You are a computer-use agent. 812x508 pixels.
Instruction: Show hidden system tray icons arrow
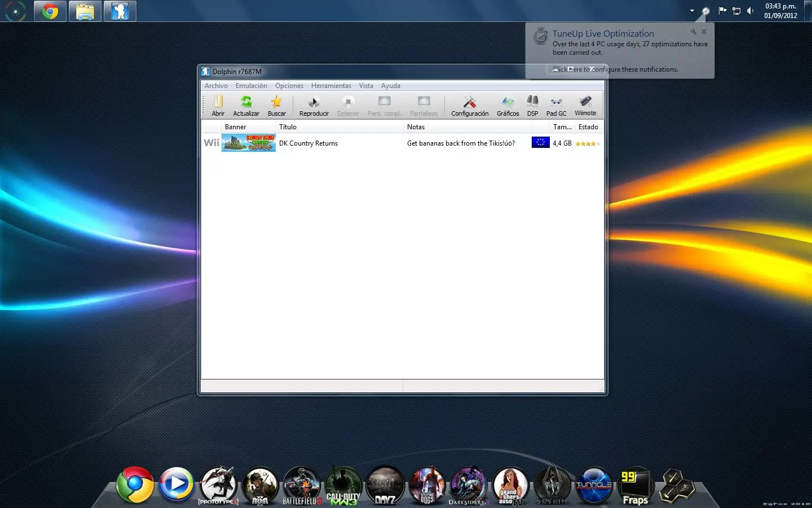coord(692,11)
